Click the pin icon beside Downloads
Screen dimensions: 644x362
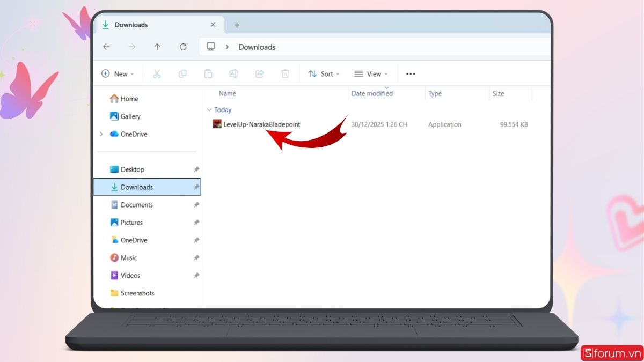pyautogui.click(x=196, y=187)
